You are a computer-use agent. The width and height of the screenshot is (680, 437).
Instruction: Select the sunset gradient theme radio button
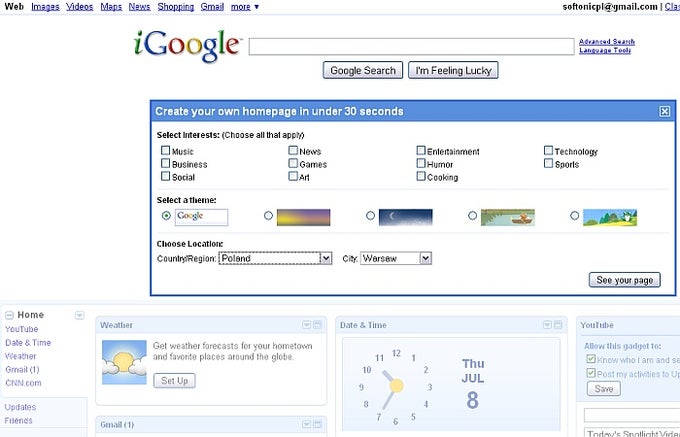[268, 215]
